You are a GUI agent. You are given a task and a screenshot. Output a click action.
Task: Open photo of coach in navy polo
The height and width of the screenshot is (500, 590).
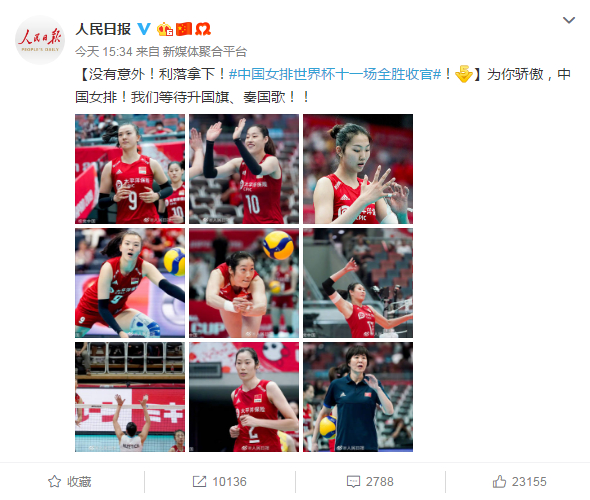tap(358, 397)
